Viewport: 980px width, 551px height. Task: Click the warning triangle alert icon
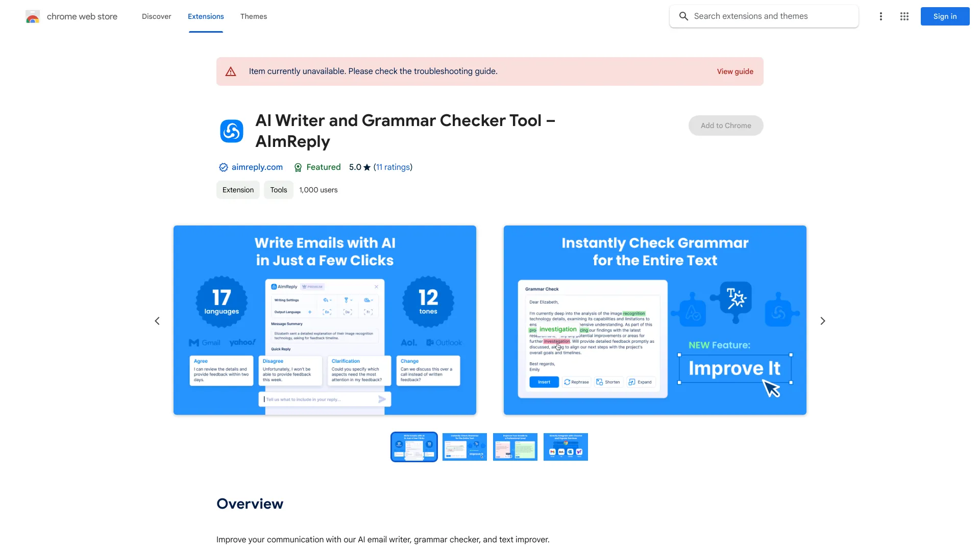[x=229, y=70]
